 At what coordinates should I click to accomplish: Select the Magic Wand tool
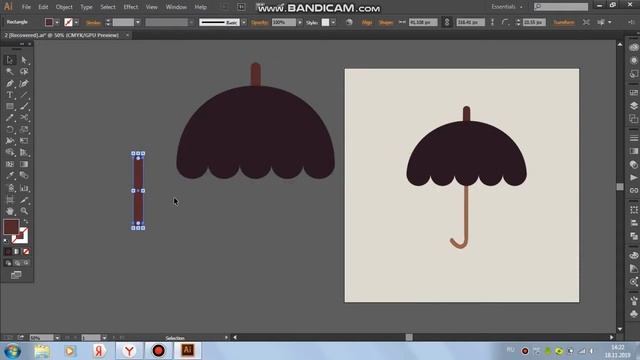(x=10, y=72)
